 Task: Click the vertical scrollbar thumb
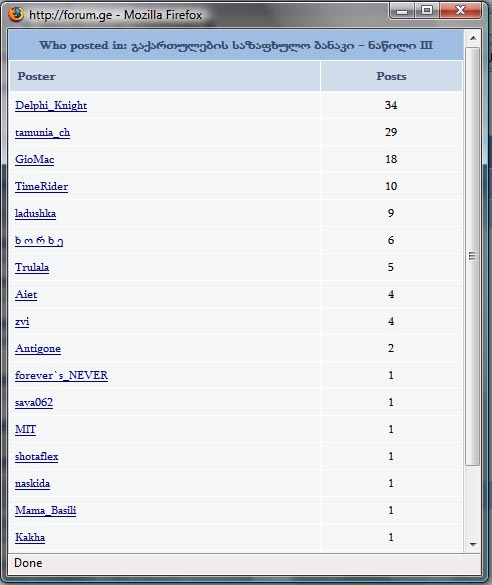[x=473, y=256]
